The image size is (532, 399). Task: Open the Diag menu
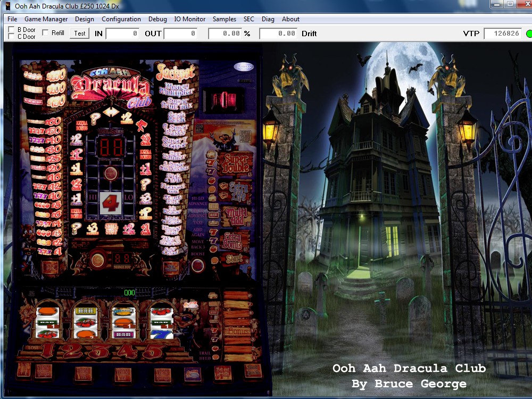pyautogui.click(x=268, y=19)
